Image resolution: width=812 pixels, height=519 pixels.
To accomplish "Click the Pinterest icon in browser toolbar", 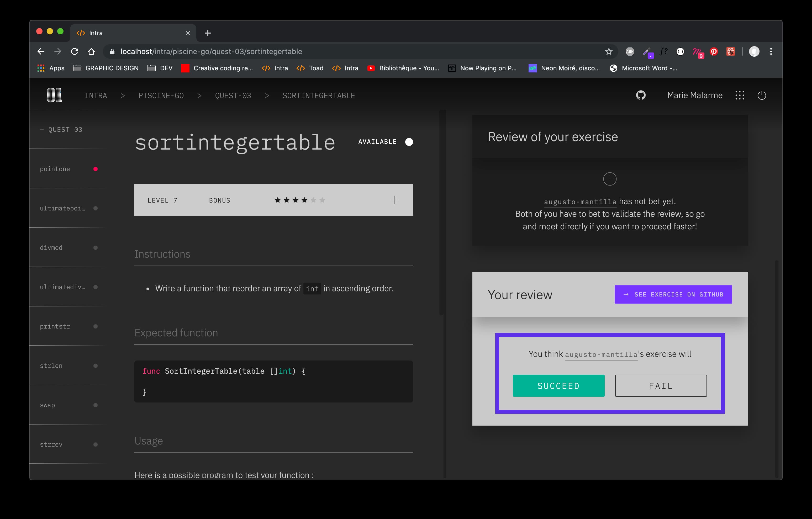I will pos(715,51).
